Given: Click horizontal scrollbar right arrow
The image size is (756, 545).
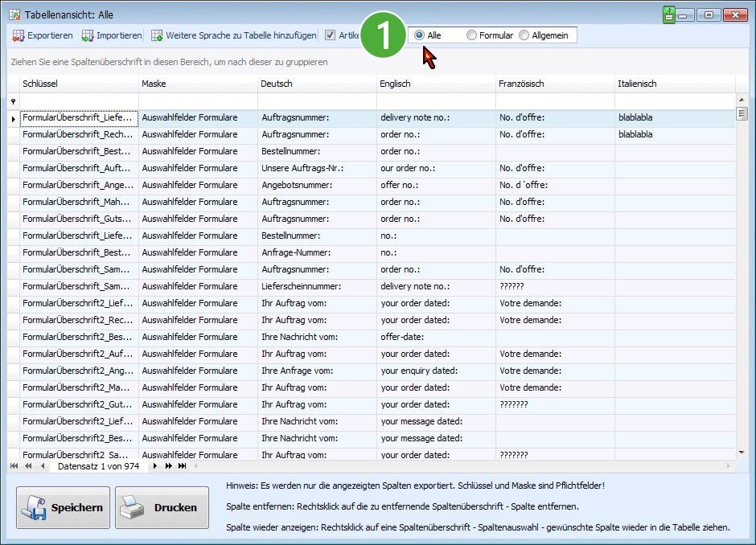Looking at the screenshot, I should 729,466.
